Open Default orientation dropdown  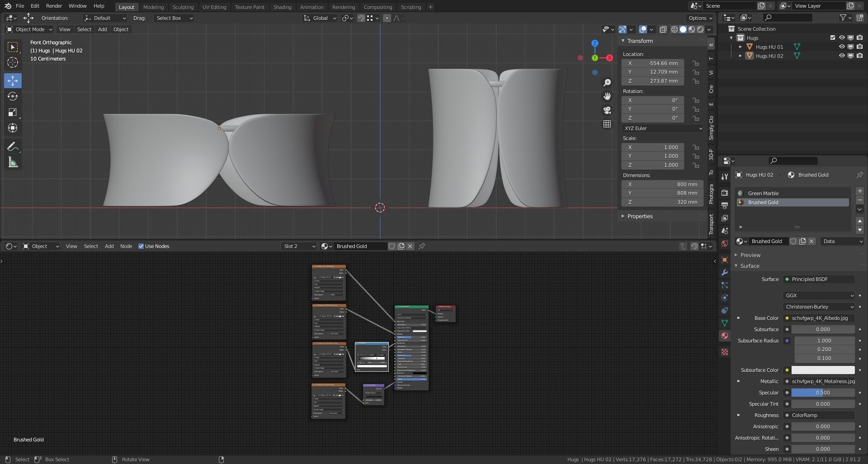click(x=105, y=18)
